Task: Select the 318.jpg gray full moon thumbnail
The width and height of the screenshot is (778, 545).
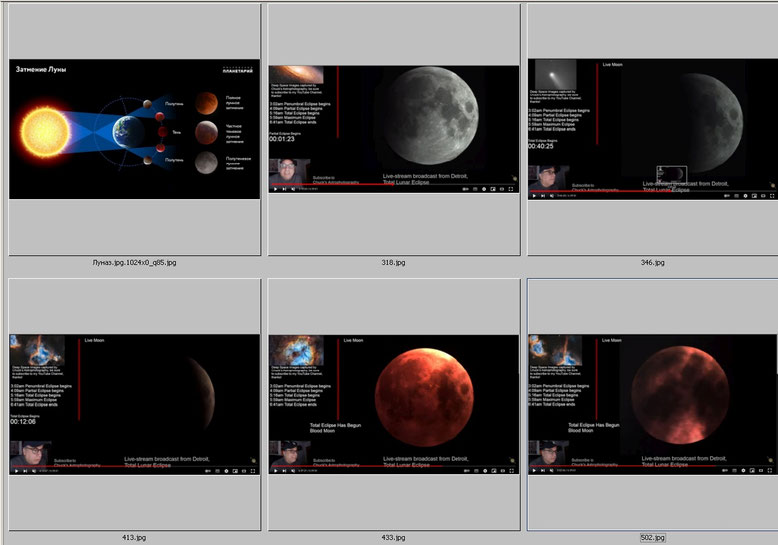Action: (394, 129)
